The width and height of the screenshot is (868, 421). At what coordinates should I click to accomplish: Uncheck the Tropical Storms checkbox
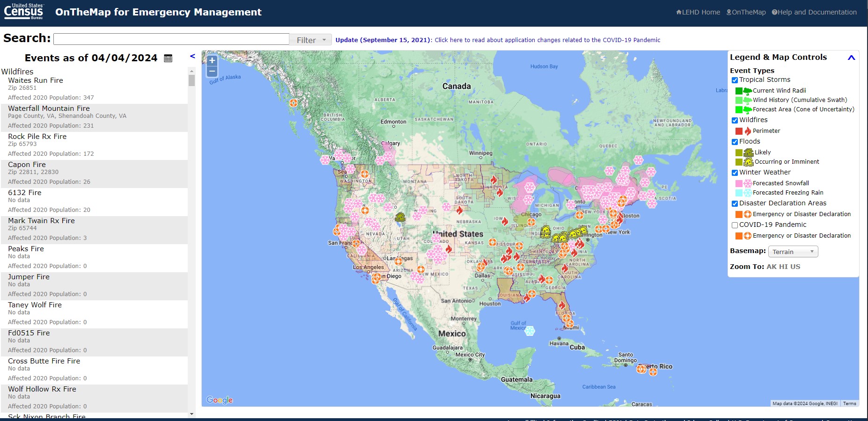[x=735, y=80]
